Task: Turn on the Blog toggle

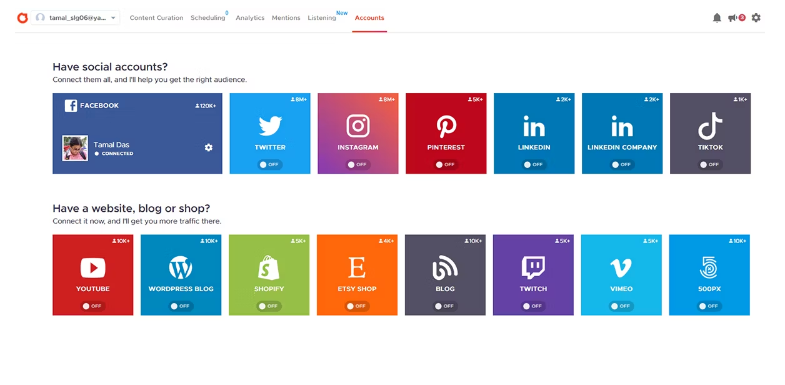Action: (445, 306)
